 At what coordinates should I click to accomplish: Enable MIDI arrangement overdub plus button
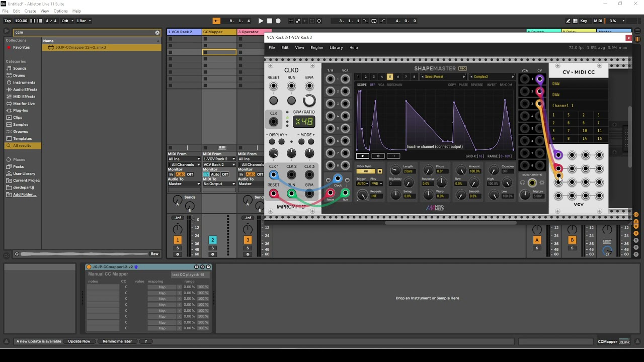291,21
